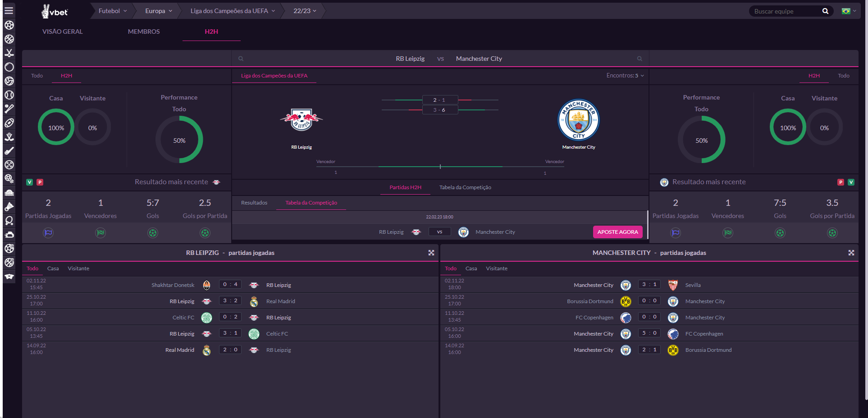This screenshot has height=418, width=868.
Task: Open the hamburger menu in the sidebar
Action: [x=9, y=11]
